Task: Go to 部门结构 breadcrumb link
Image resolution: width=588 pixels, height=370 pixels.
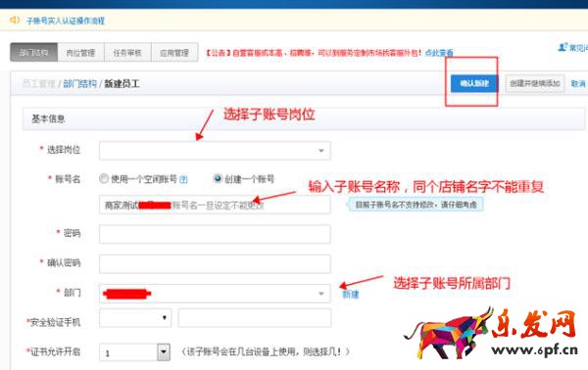Action: tap(80, 83)
